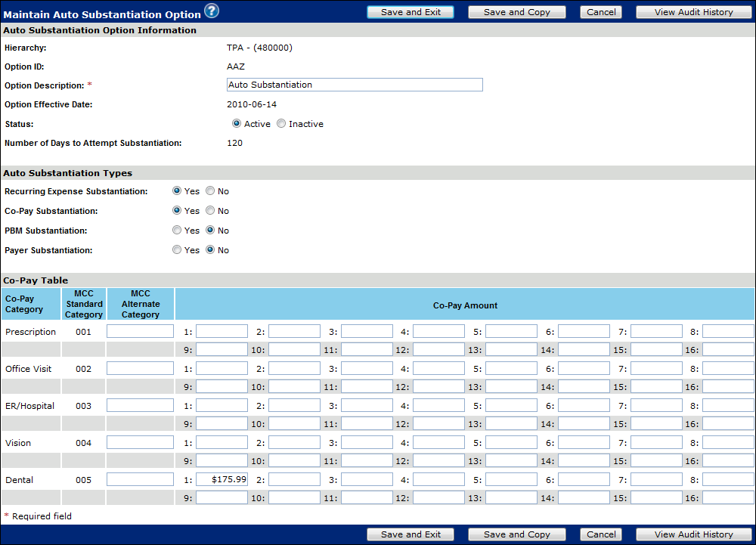Click the Option Description text field
Image resolution: width=756 pixels, height=545 pixels.
tap(355, 85)
